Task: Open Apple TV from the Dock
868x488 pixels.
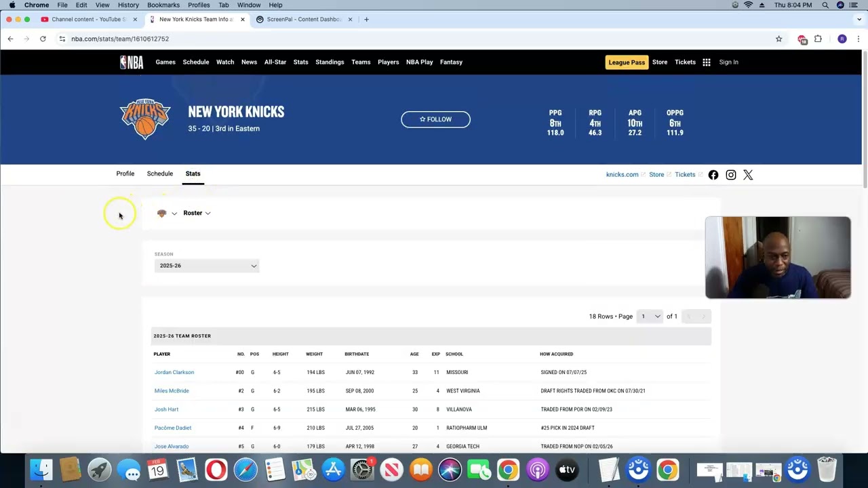Action: point(567,470)
